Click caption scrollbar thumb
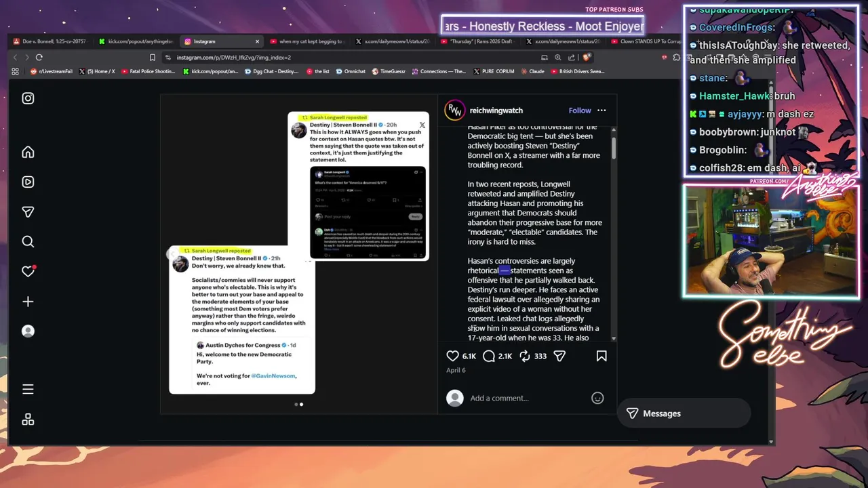Screen dimensions: 868x488 614,147
